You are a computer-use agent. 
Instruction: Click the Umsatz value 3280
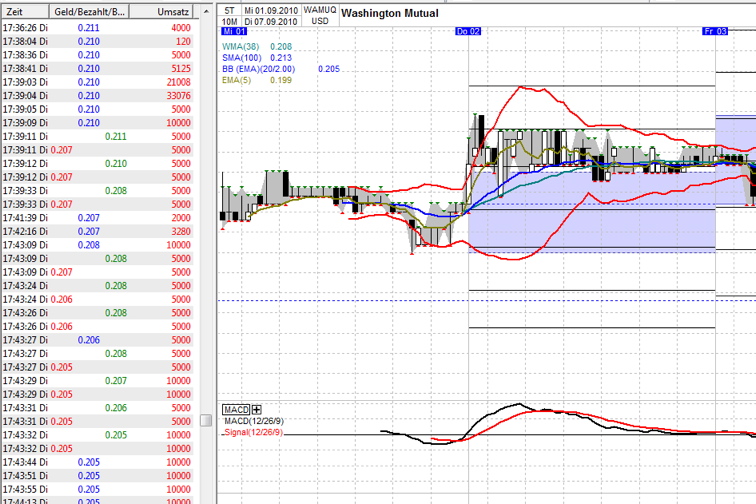click(181, 232)
